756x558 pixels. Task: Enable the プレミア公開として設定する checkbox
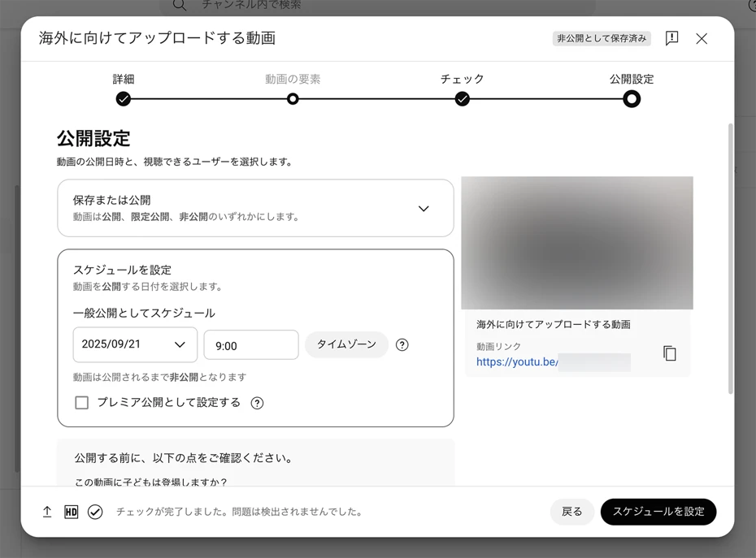[x=82, y=402]
